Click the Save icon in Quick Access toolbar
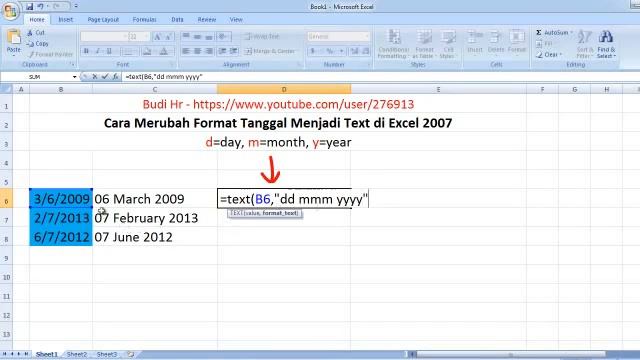The image size is (640, 360). point(29,7)
